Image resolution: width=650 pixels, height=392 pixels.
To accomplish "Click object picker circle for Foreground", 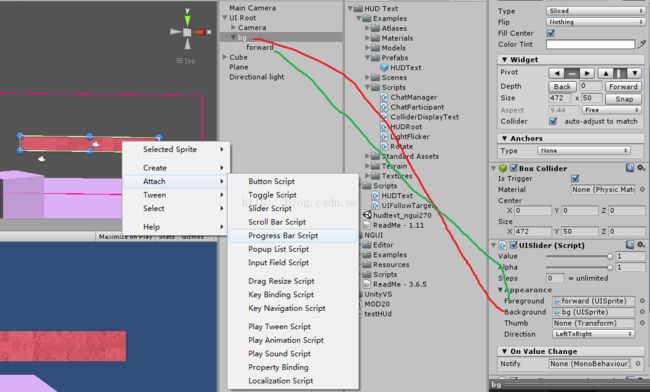I will (642, 301).
